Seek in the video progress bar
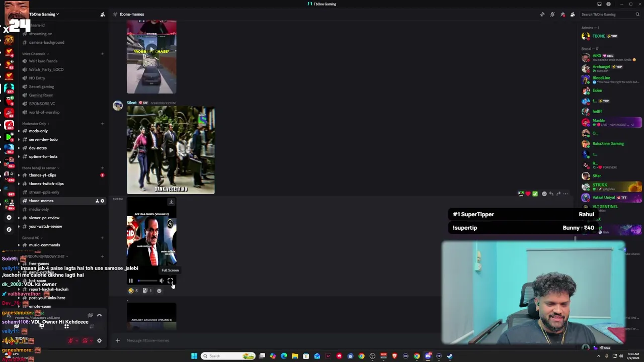 146,281
